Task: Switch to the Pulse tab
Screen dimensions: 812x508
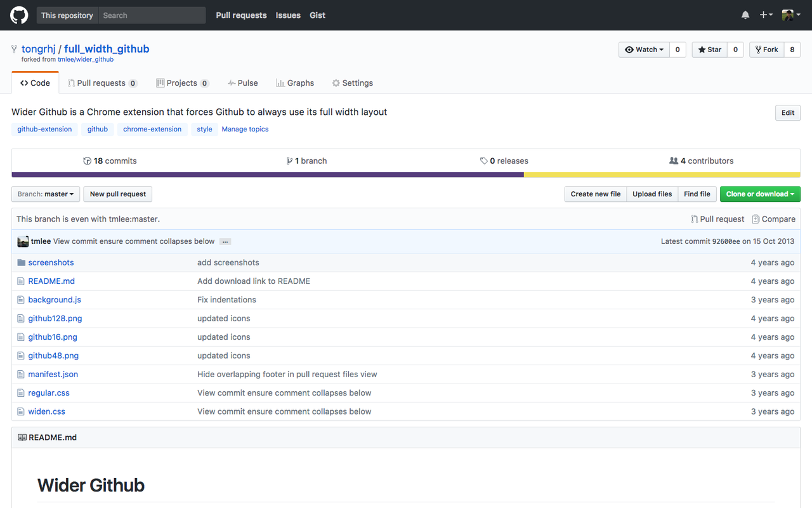Action: coord(243,83)
